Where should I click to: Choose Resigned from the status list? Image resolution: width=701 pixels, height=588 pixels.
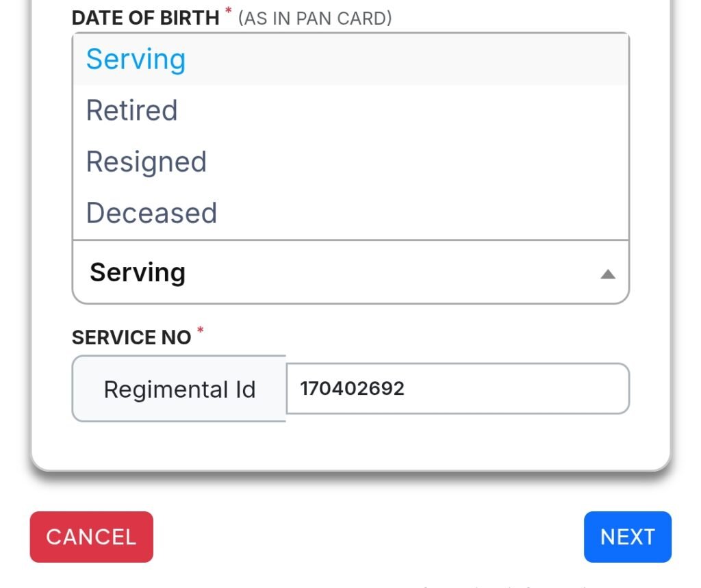click(146, 162)
